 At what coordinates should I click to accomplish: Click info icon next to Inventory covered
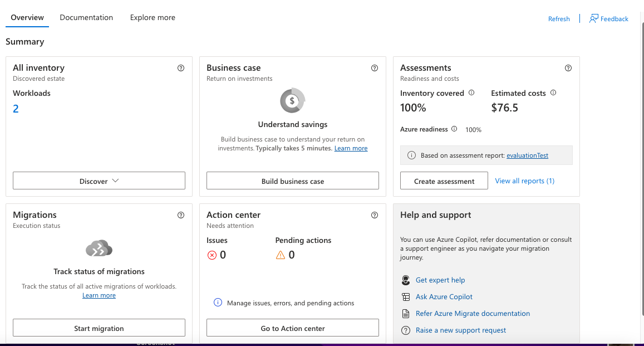[x=471, y=93]
